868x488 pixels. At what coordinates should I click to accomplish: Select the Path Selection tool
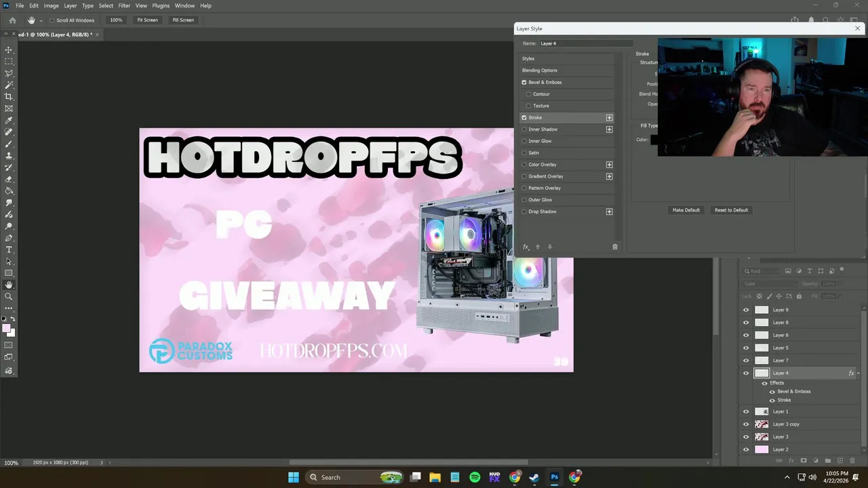[x=9, y=262]
